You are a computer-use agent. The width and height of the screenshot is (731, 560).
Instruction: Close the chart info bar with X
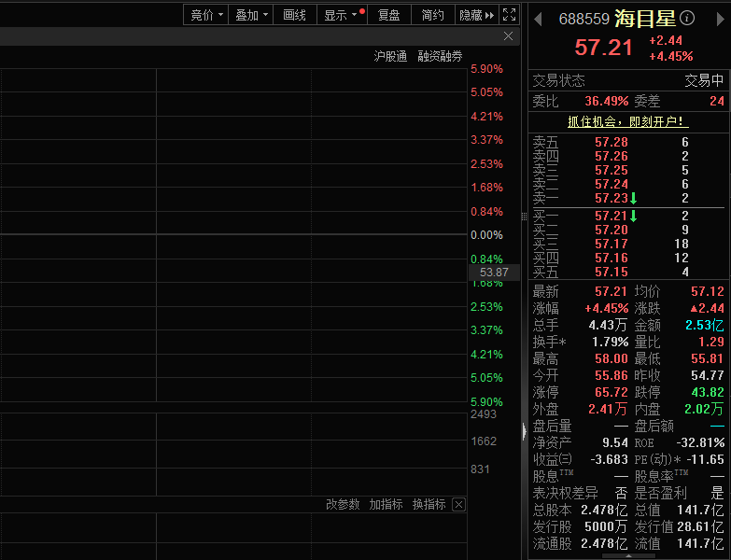pyautogui.click(x=508, y=36)
